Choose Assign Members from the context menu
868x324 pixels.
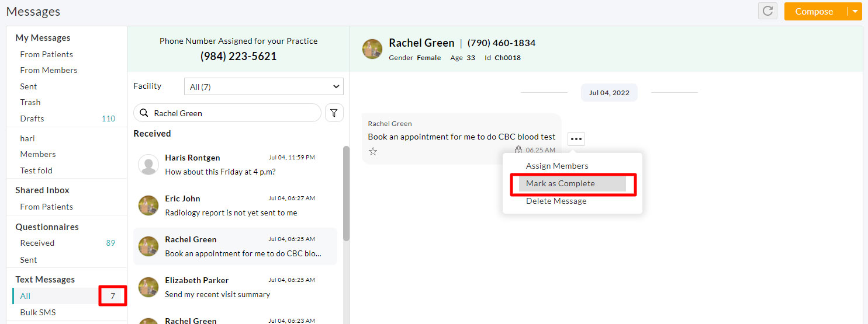pyautogui.click(x=557, y=166)
